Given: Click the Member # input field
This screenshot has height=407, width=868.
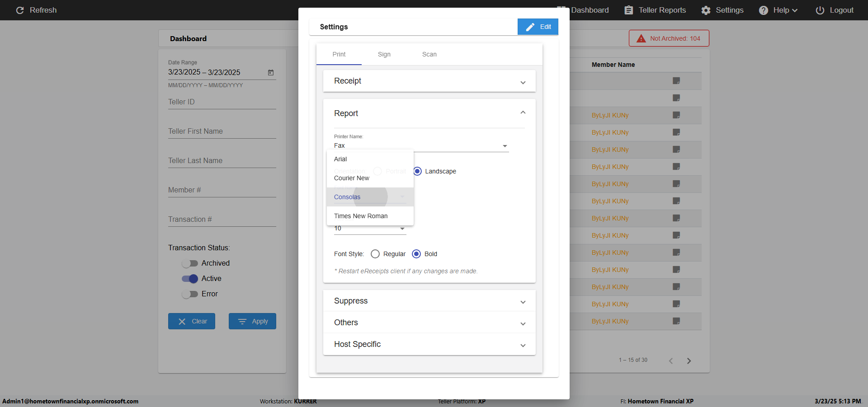Looking at the screenshot, I should [222, 190].
